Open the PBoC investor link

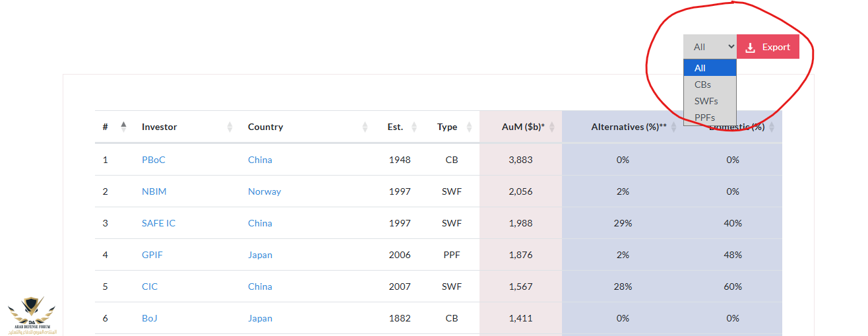point(154,160)
